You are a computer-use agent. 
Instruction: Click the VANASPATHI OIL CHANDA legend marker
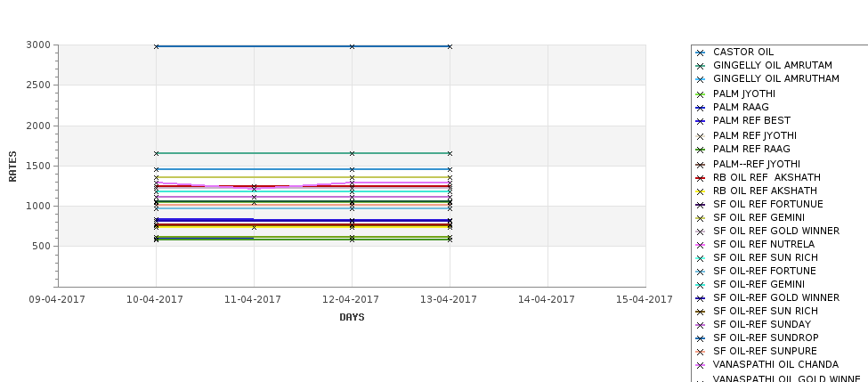click(x=701, y=365)
